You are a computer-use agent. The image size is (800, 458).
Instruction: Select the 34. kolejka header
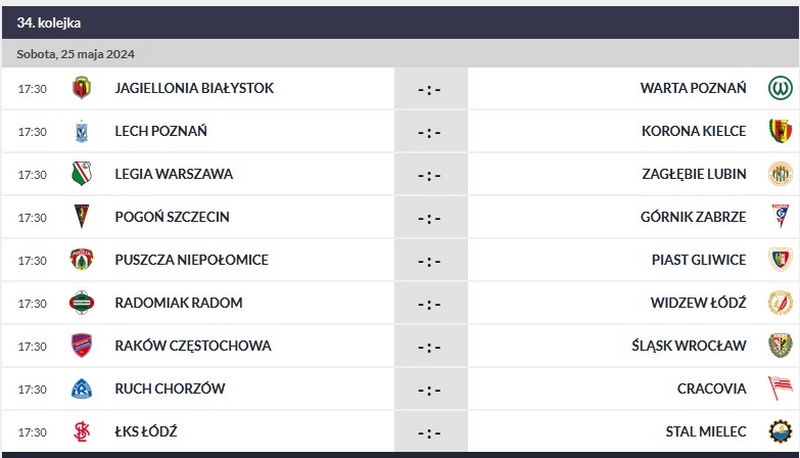[x=49, y=22]
